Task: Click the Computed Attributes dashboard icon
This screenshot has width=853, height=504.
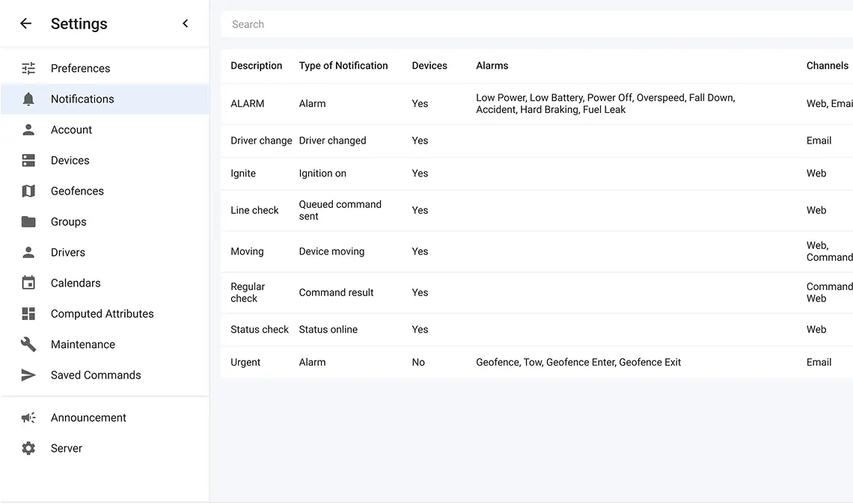Action: point(28,314)
